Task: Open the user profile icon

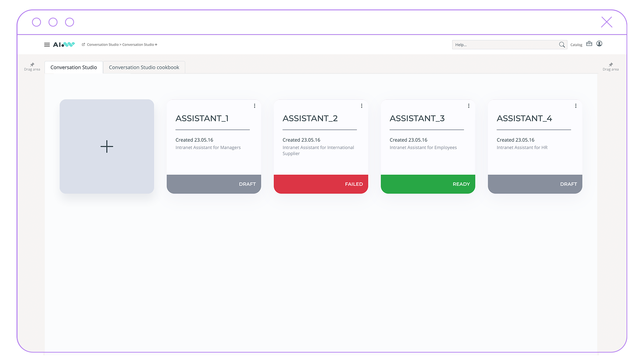Action: 599,44
